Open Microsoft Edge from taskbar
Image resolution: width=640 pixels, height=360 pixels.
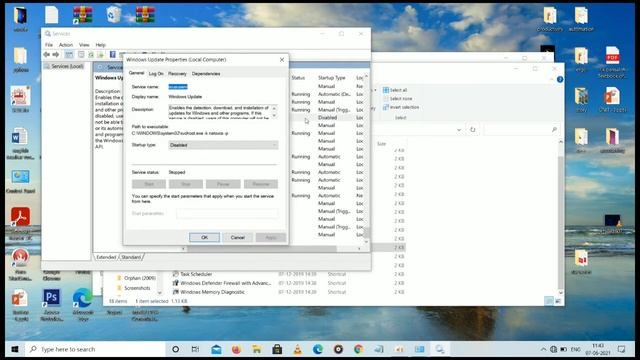[x=318, y=349]
